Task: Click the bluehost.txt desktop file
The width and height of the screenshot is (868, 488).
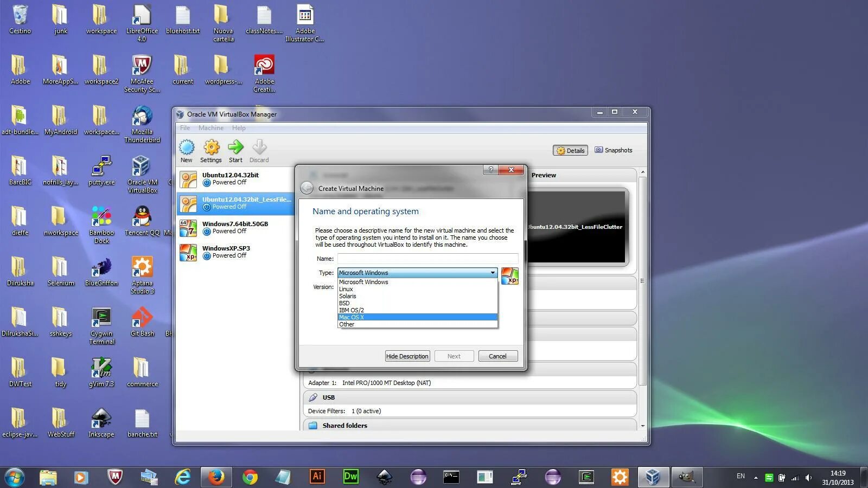Action: (183, 20)
